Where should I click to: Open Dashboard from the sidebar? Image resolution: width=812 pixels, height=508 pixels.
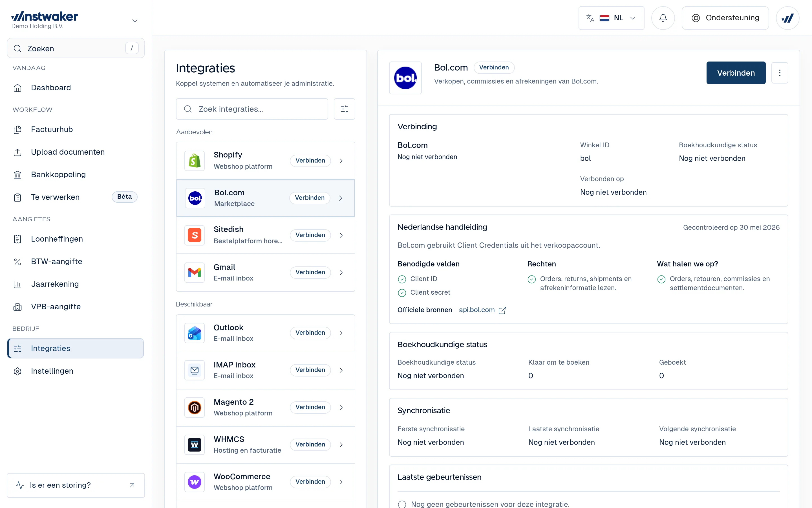point(76,88)
